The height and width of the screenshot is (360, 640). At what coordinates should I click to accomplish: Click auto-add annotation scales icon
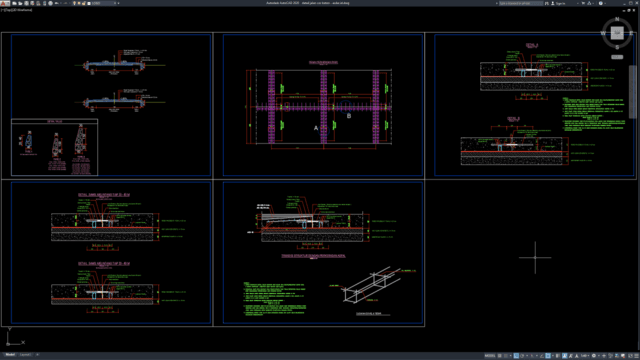(x=571, y=356)
